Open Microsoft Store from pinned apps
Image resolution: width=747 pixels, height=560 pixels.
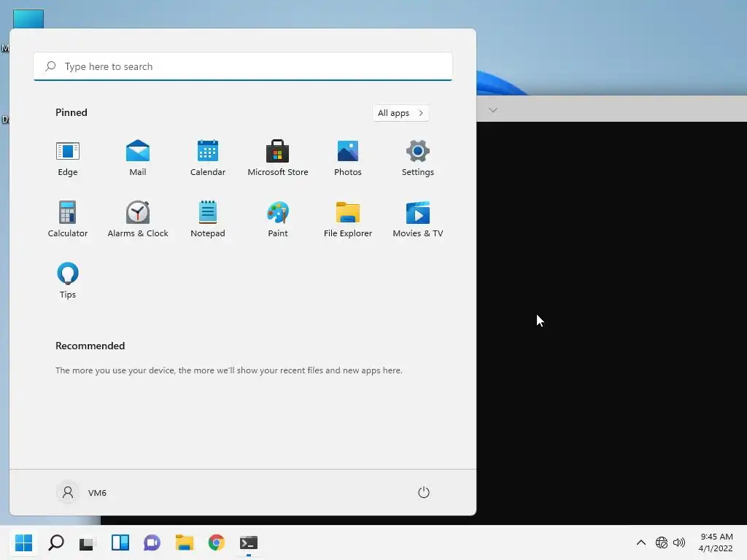tap(278, 158)
